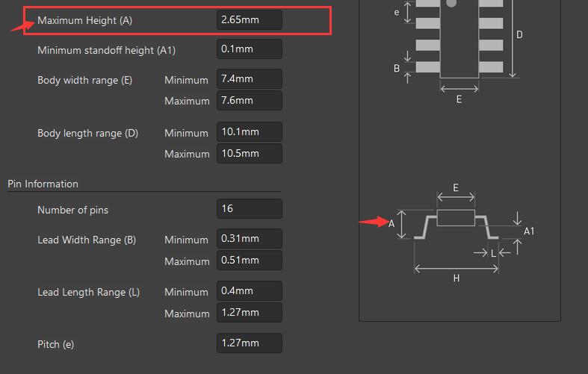Edit Minimum standoff height (A1) field
The width and height of the screenshot is (588, 374).
click(250, 49)
